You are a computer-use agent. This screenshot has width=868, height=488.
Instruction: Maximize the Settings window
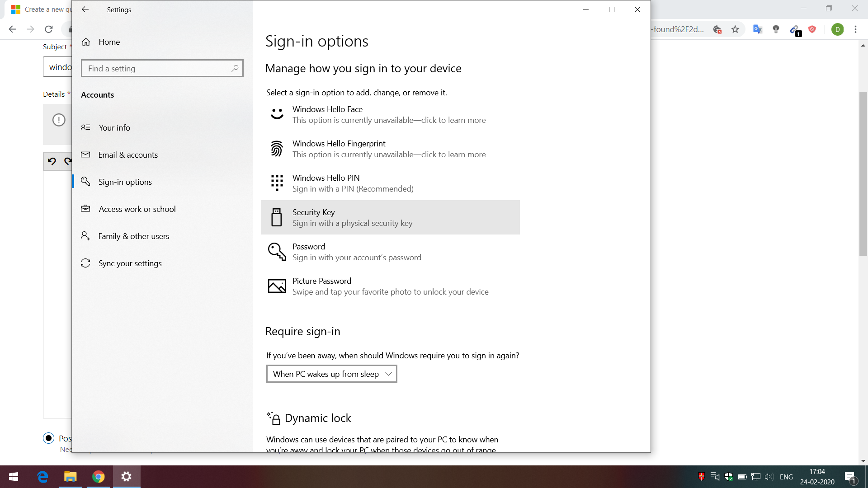click(x=612, y=9)
